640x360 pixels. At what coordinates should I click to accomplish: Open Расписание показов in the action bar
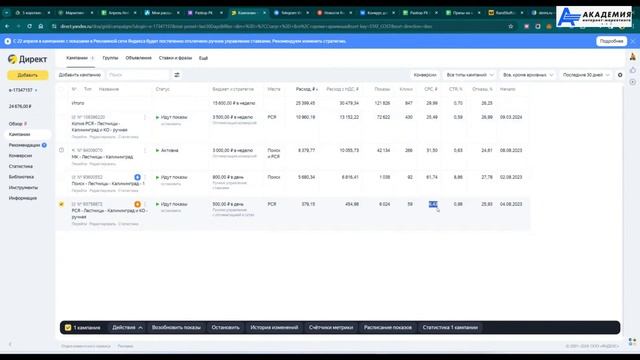tap(388, 327)
